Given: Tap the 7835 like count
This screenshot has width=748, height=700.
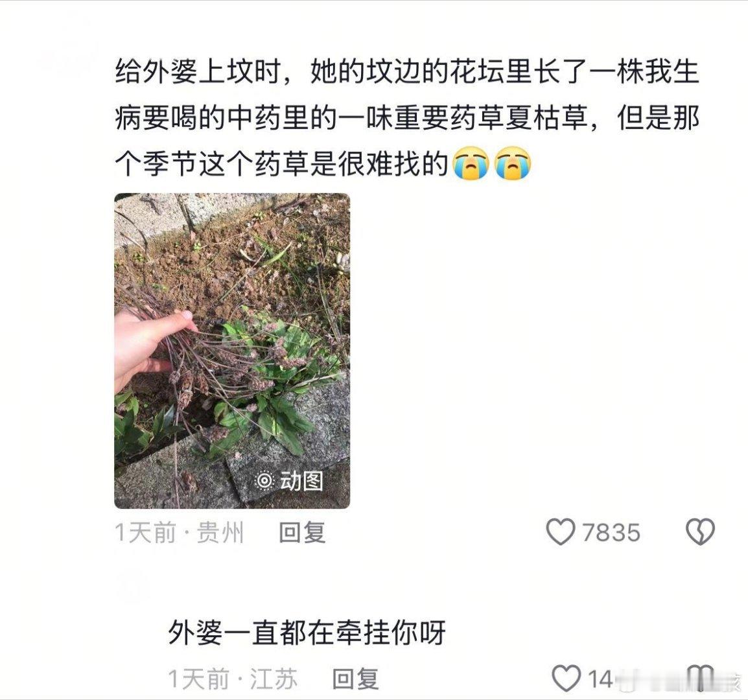Looking at the screenshot, I should [611, 533].
